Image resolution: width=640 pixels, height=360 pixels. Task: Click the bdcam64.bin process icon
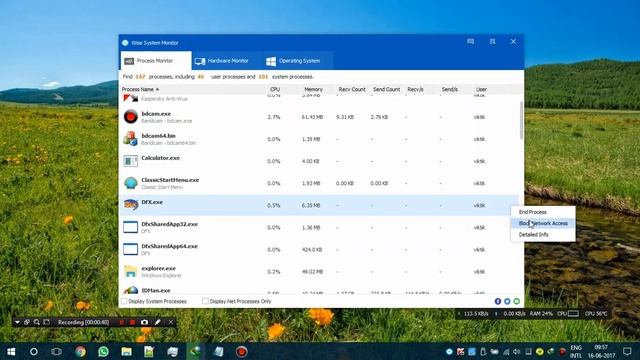[131, 139]
